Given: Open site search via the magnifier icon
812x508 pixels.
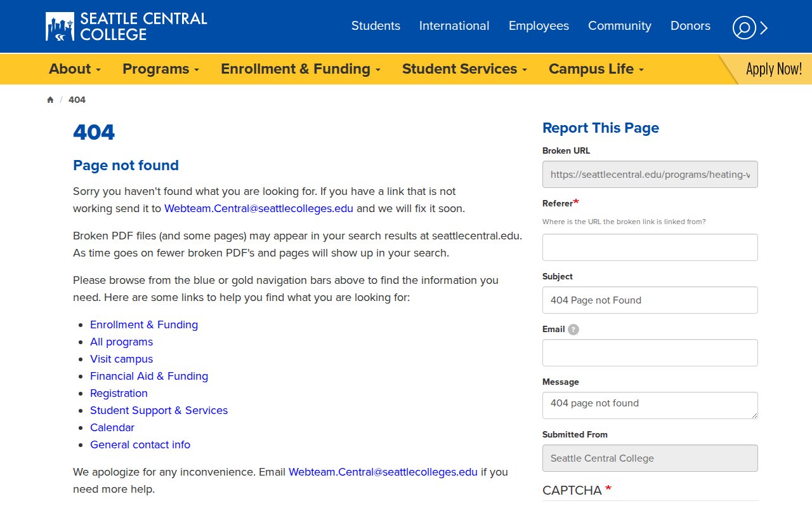Looking at the screenshot, I should click(x=743, y=28).
